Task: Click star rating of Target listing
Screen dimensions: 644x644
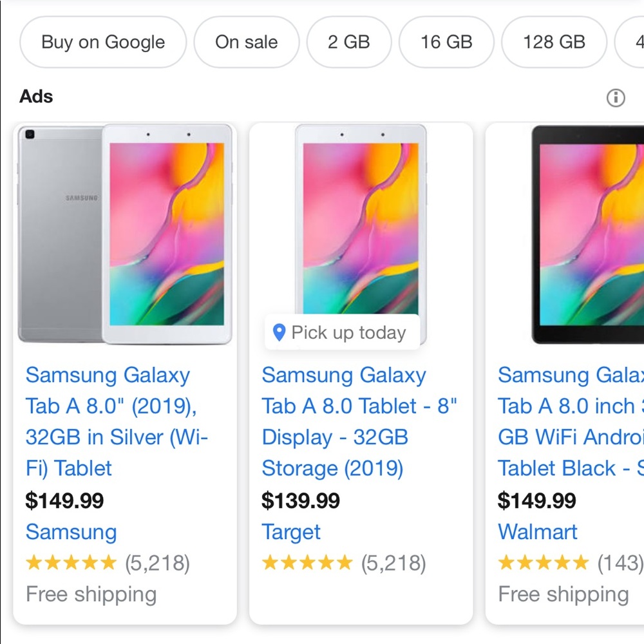Action: 307,563
